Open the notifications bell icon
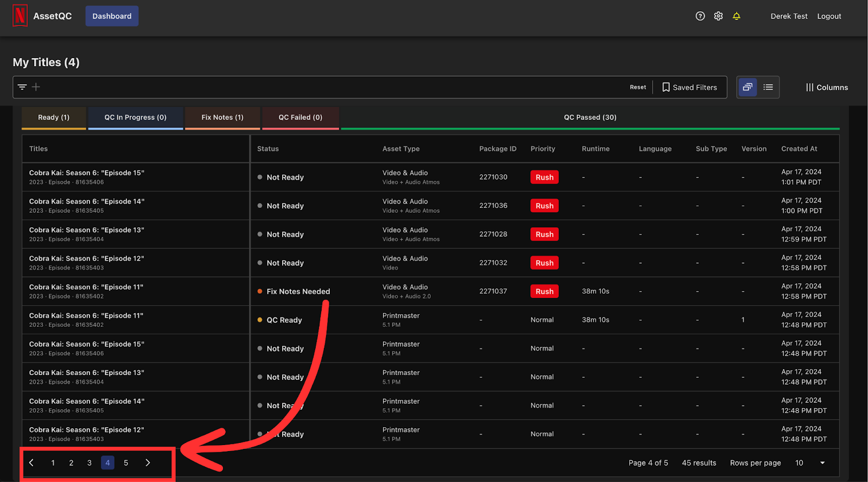The image size is (868, 482). click(x=736, y=16)
